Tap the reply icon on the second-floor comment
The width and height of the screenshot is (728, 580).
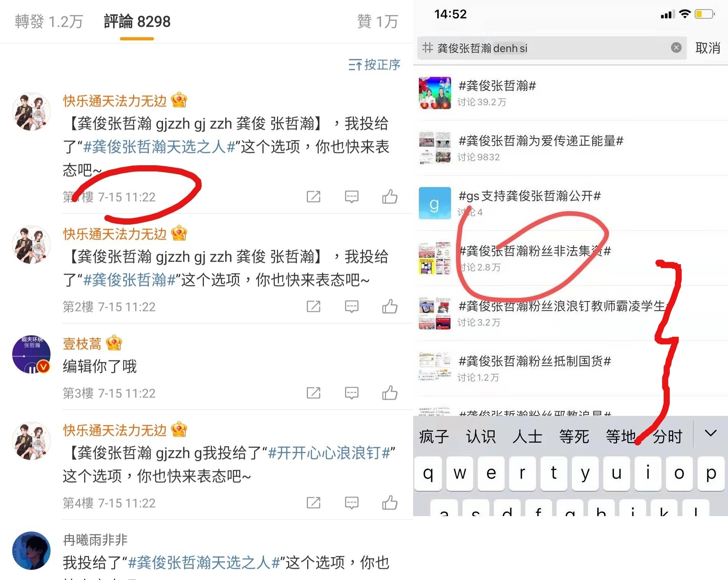352,306
